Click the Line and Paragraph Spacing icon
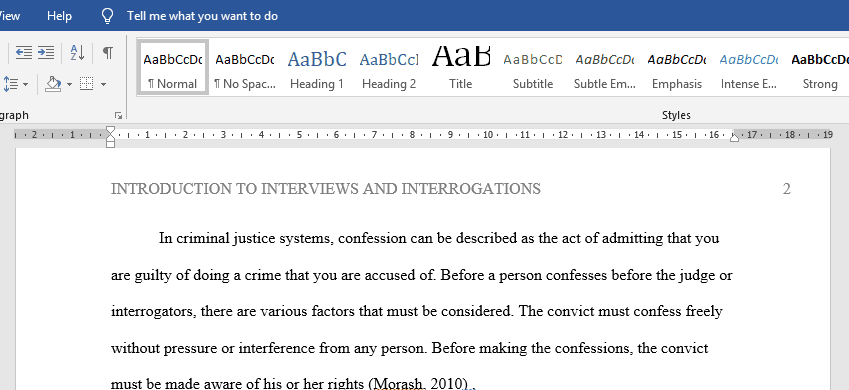Viewport: 849px width, 390px height. [x=11, y=84]
